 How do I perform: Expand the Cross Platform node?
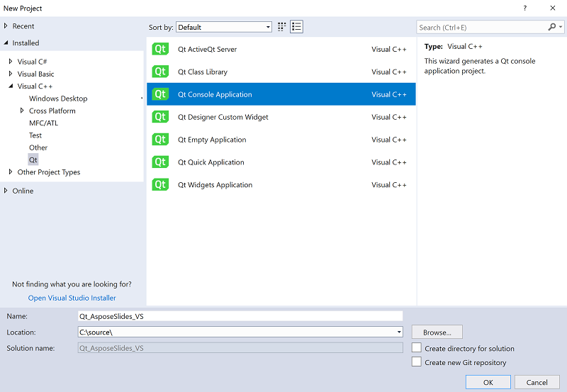(x=22, y=111)
